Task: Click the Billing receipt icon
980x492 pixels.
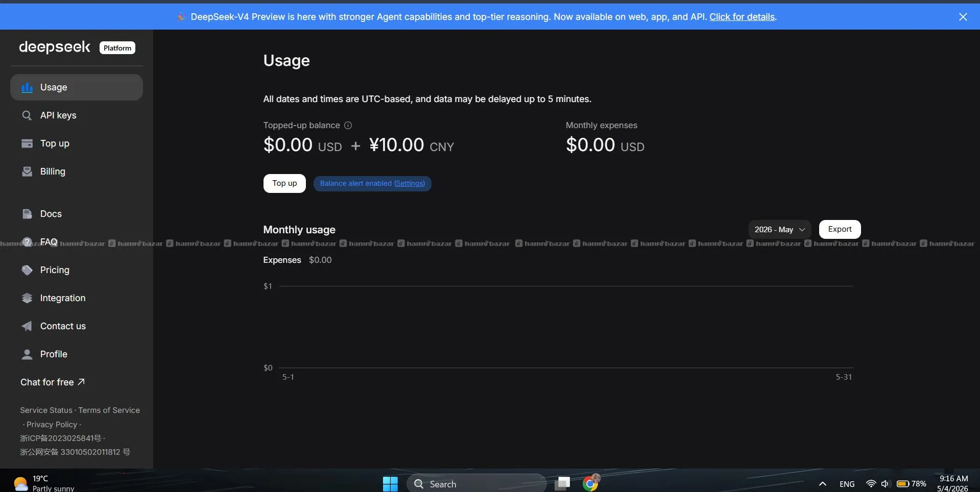Action: click(27, 171)
